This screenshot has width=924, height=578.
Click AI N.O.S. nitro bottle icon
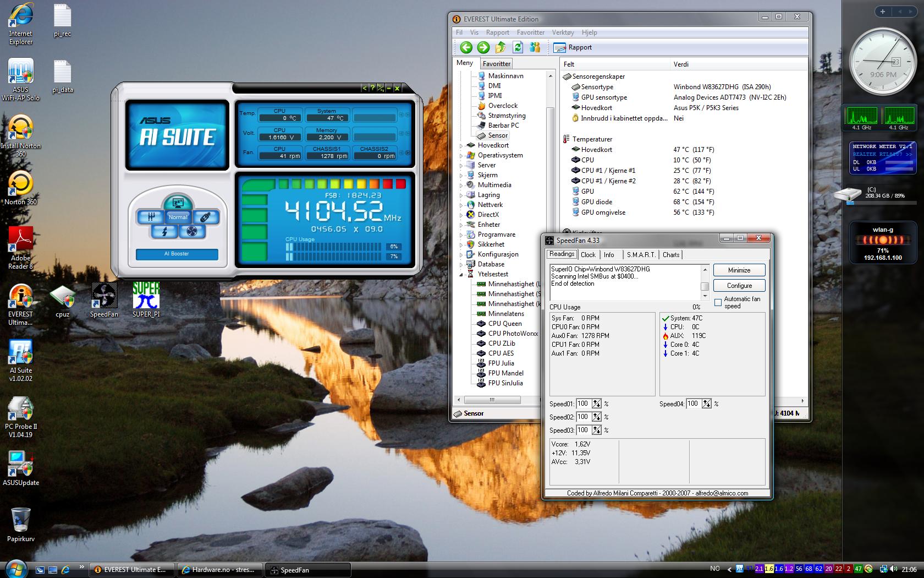click(x=205, y=217)
